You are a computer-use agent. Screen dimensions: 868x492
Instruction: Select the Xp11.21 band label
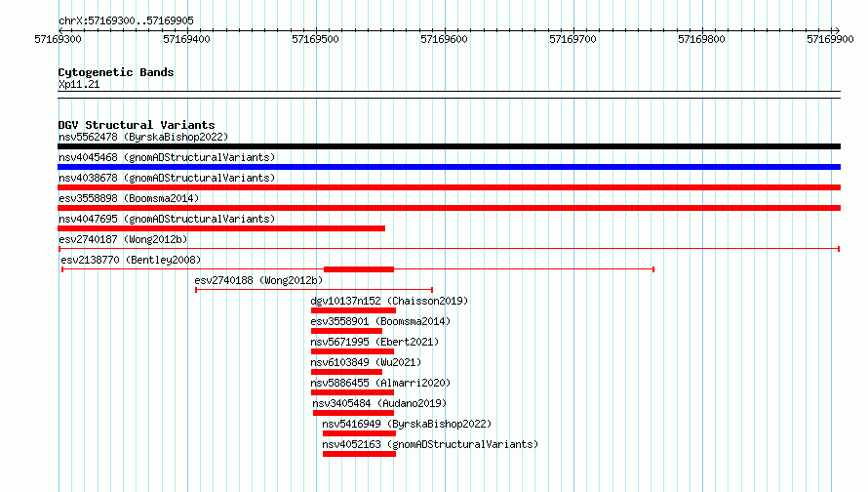tap(79, 84)
